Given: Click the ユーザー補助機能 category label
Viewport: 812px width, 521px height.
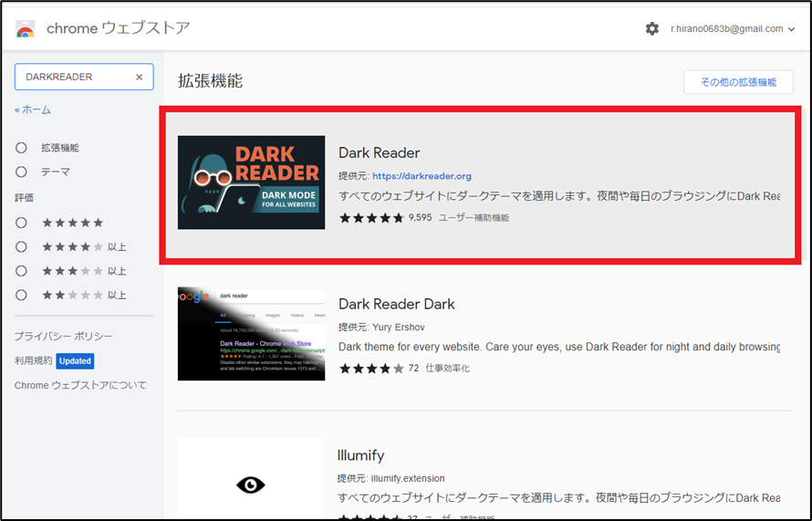Looking at the screenshot, I should 474,217.
